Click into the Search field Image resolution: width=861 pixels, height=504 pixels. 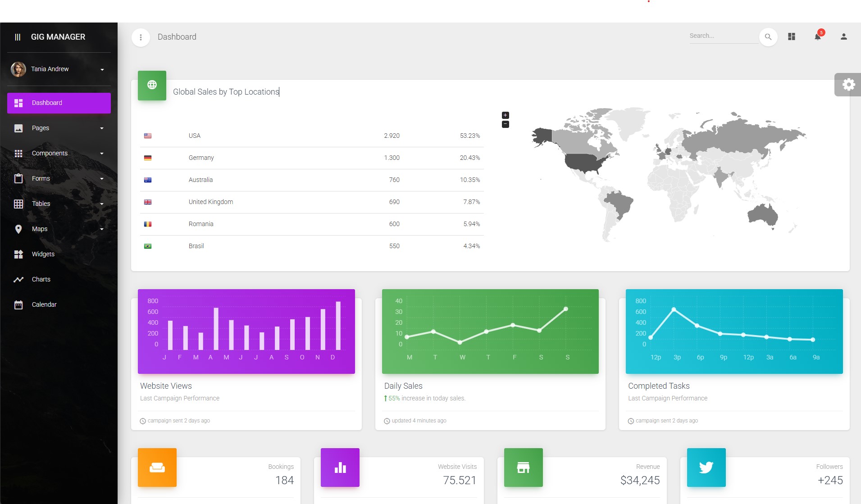pyautogui.click(x=724, y=36)
